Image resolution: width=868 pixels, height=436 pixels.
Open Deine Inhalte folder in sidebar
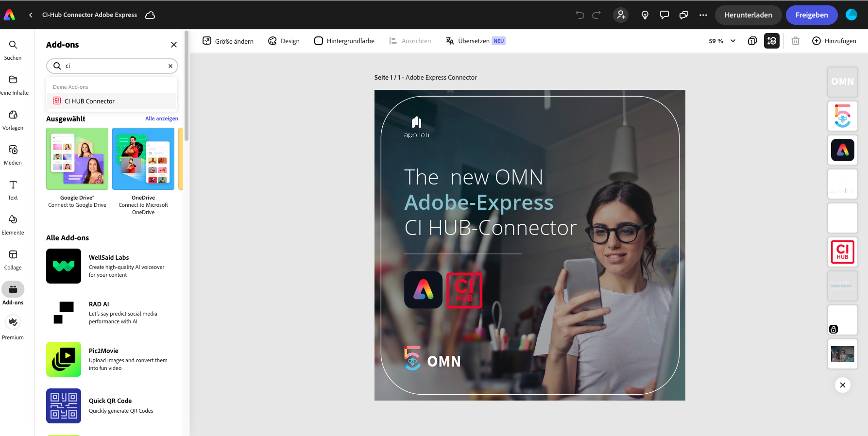coord(13,85)
